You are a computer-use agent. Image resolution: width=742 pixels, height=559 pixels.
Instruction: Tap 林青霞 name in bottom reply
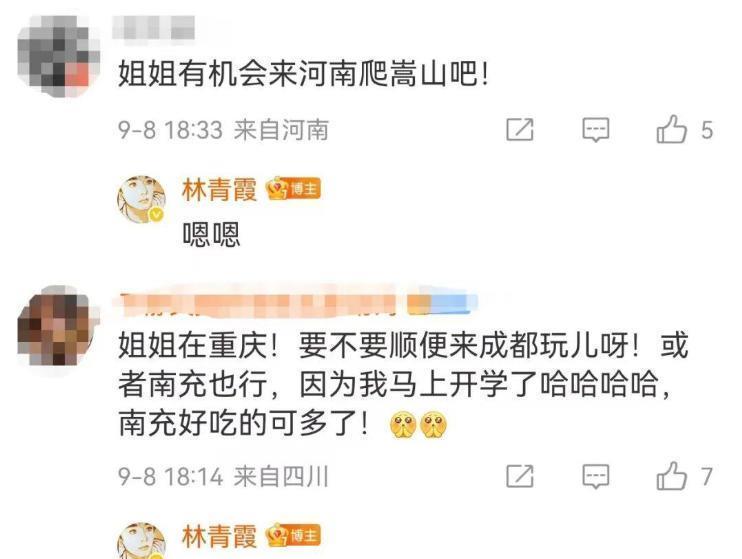click(x=219, y=536)
